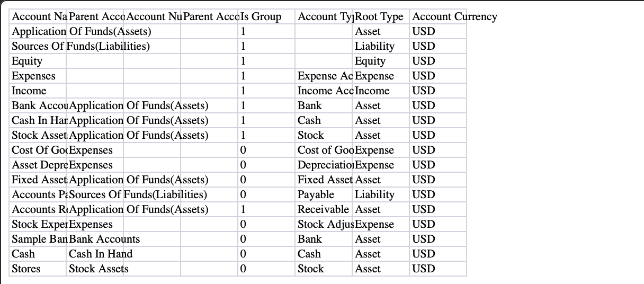Select the 'Cost of Goo' account type cell
Screen dimensions: 644x284
324,150
